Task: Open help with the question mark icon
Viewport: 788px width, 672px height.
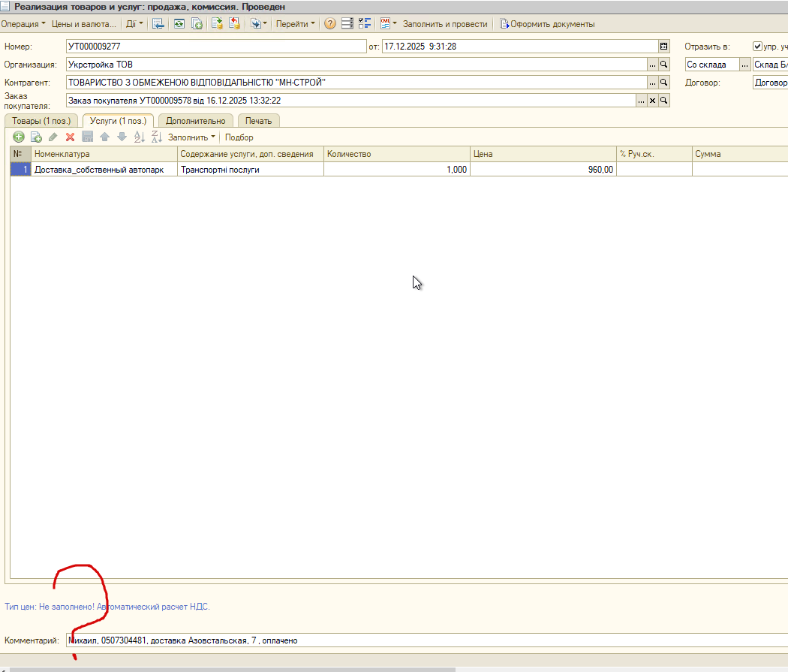Action: (x=329, y=23)
